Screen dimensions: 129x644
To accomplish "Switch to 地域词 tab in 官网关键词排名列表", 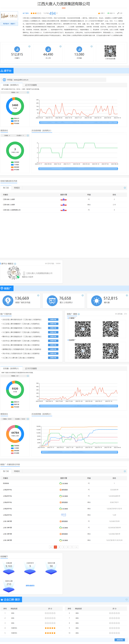I will 17,188.
